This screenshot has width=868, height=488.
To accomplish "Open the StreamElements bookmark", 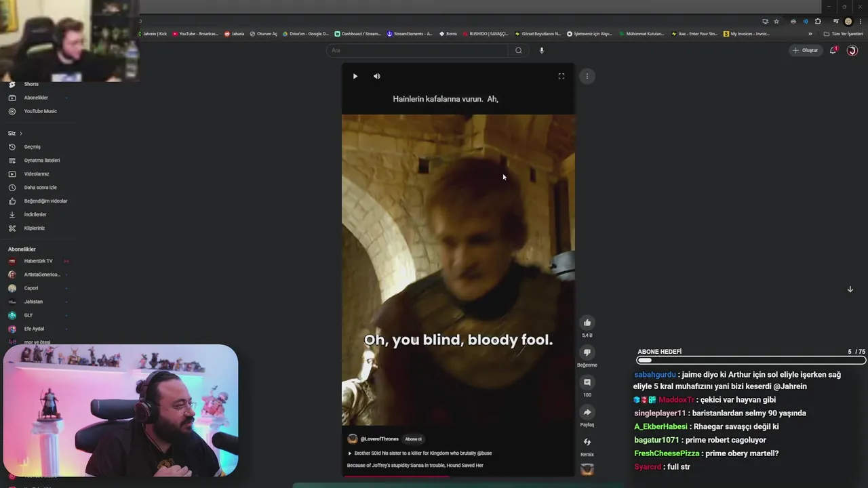I will pos(410,34).
